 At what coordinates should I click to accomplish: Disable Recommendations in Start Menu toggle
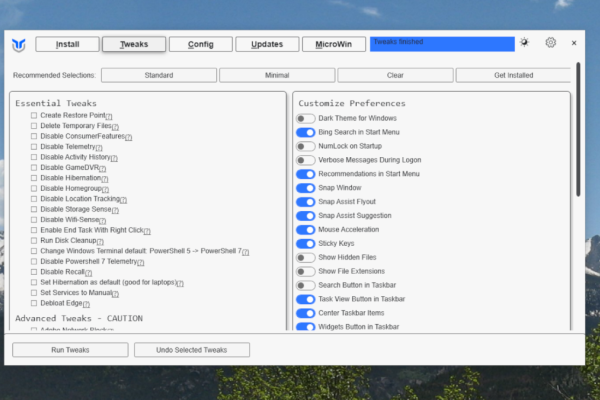click(305, 174)
